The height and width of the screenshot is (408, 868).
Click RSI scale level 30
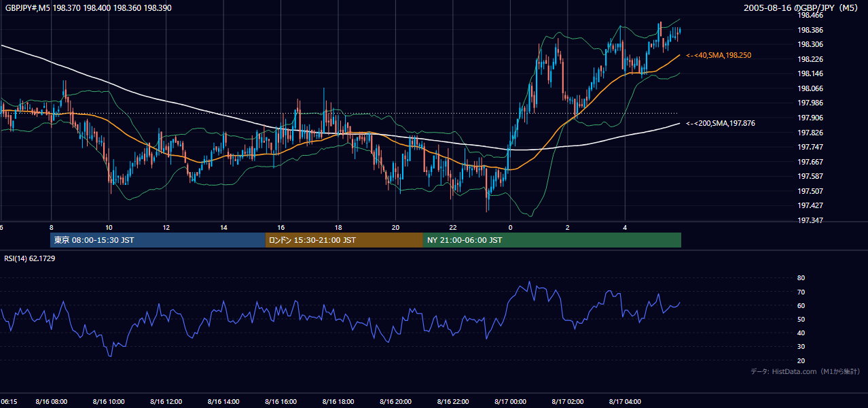[x=801, y=347]
